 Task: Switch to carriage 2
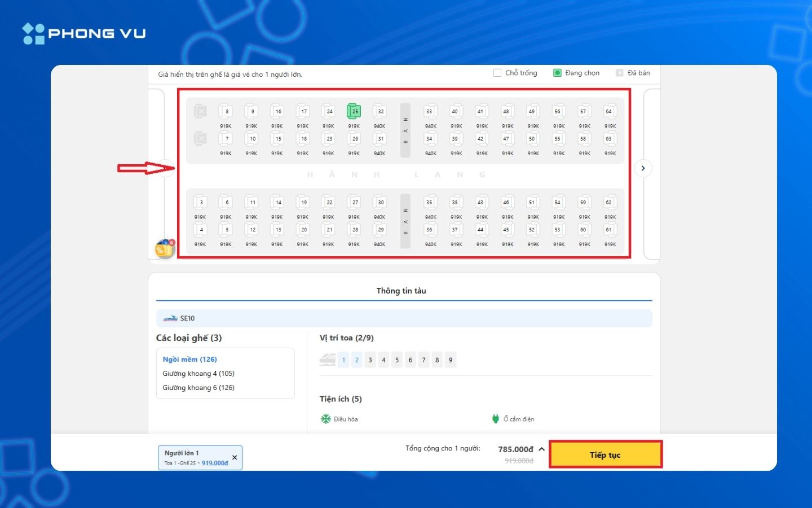point(357,360)
